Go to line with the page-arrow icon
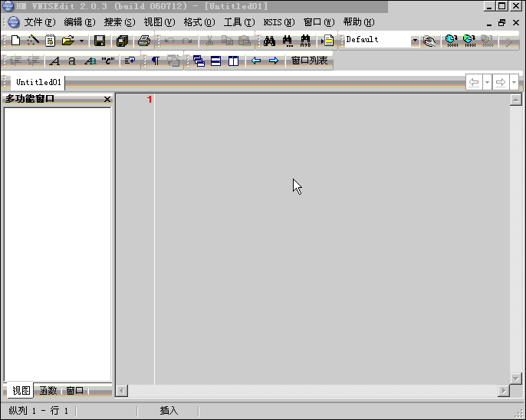The height and width of the screenshot is (420, 526). (x=327, y=41)
